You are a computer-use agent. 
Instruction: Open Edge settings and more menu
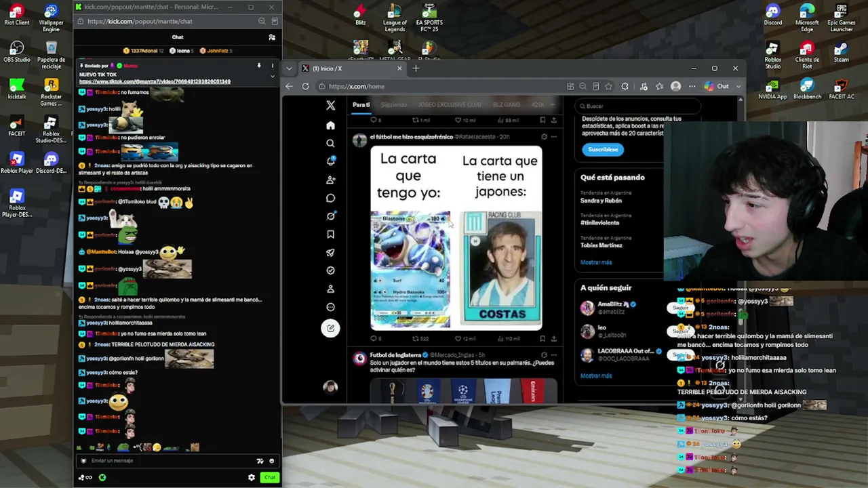click(x=692, y=86)
